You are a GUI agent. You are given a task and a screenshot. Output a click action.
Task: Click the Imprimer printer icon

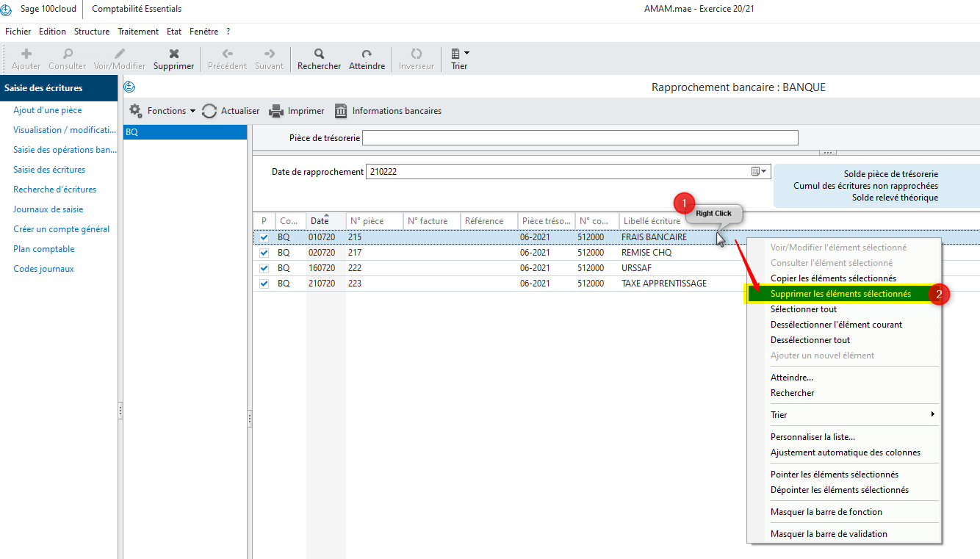point(275,111)
